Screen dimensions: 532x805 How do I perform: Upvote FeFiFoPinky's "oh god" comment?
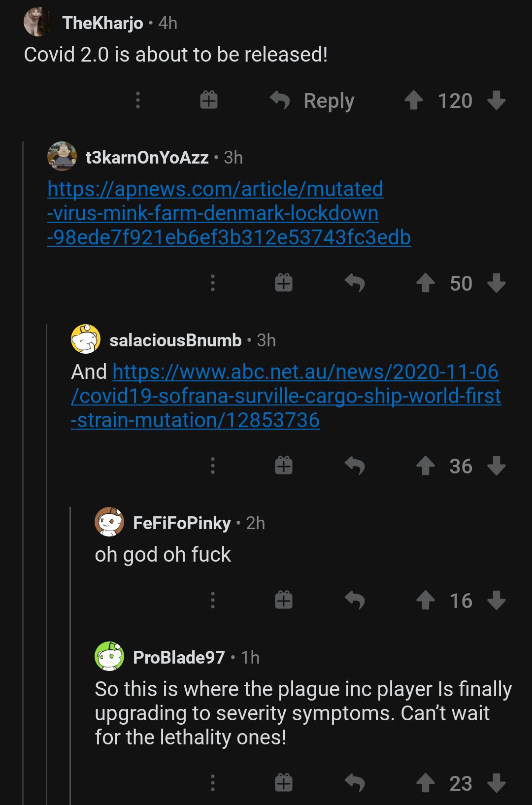coord(426,601)
